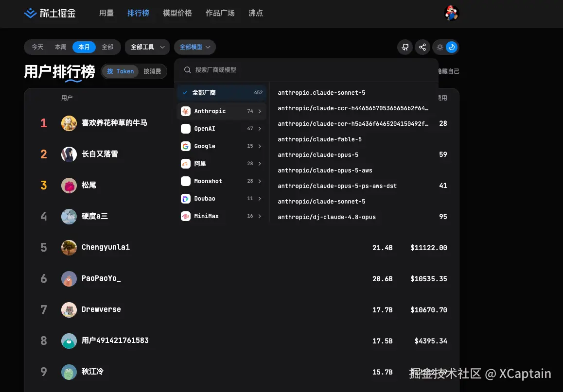The height and width of the screenshot is (392, 563).
Task: Choose model anthropic/dj-claude-4.8-opus
Action: 327,217
